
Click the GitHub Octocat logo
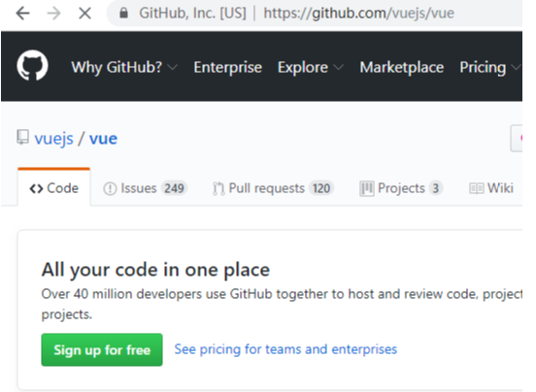pos(32,65)
